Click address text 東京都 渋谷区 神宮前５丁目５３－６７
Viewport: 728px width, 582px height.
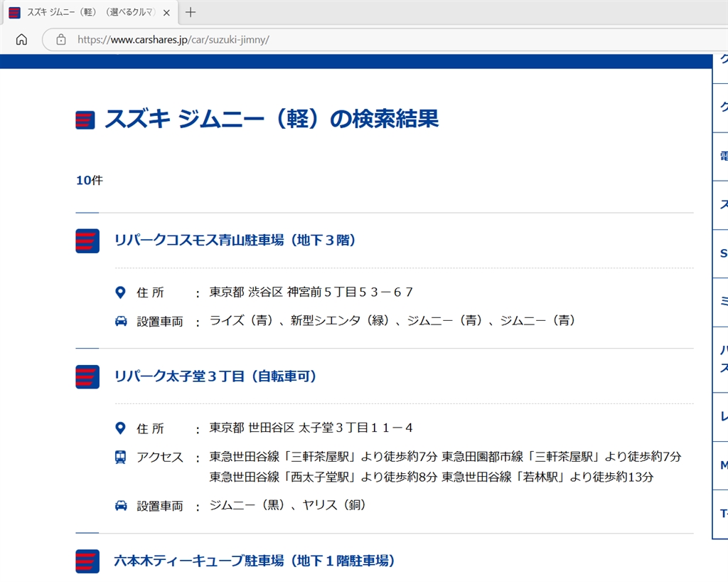(x=311, y=292)
